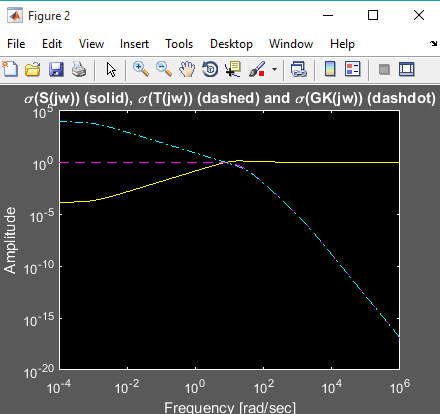
Task: Enable the Rotate 3D tool
Action: [x=210, y=69]
